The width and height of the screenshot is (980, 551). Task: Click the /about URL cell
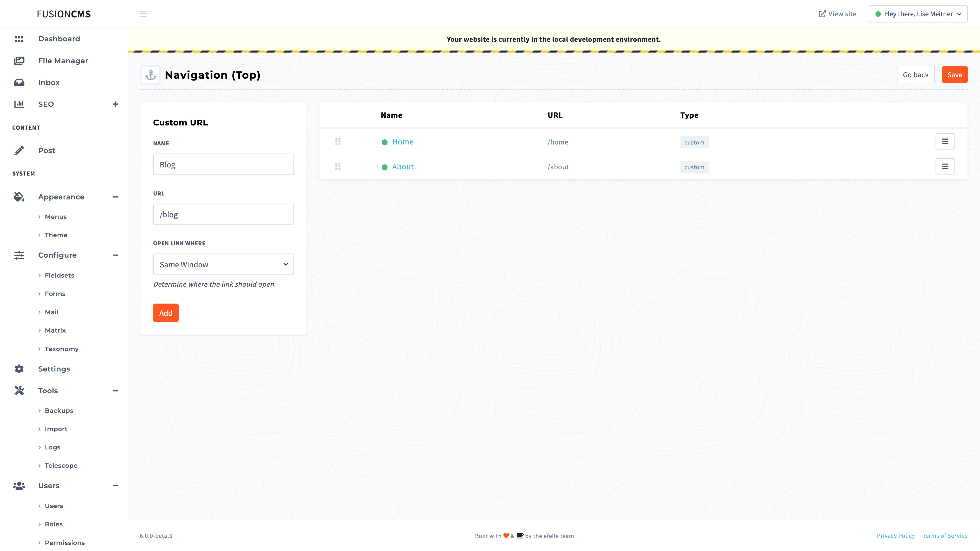[558, 167]
